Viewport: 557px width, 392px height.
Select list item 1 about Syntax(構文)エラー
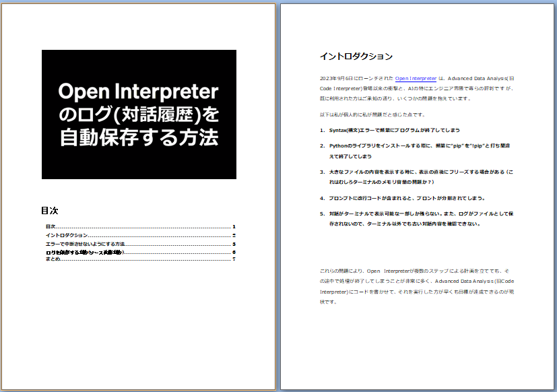point(390,131)
